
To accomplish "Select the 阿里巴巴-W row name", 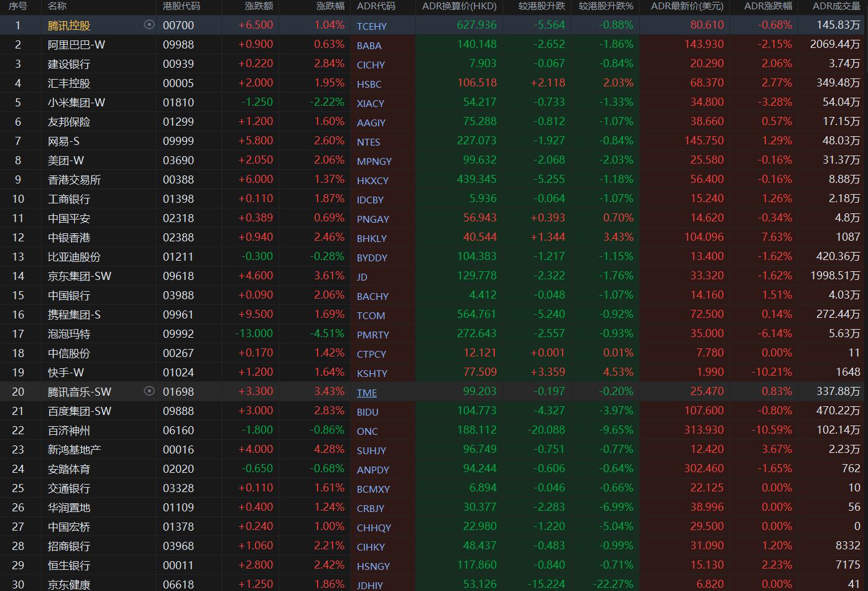I will [x=76, y=45].
